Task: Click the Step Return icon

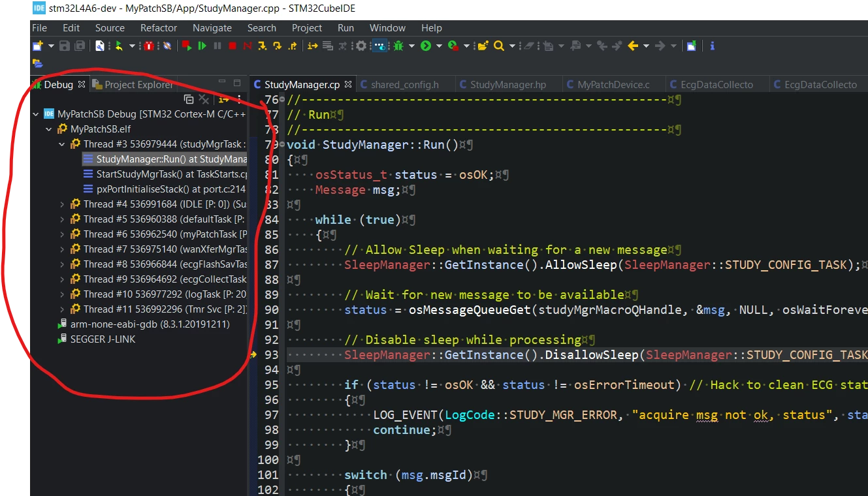Action: tap(292, 46)
